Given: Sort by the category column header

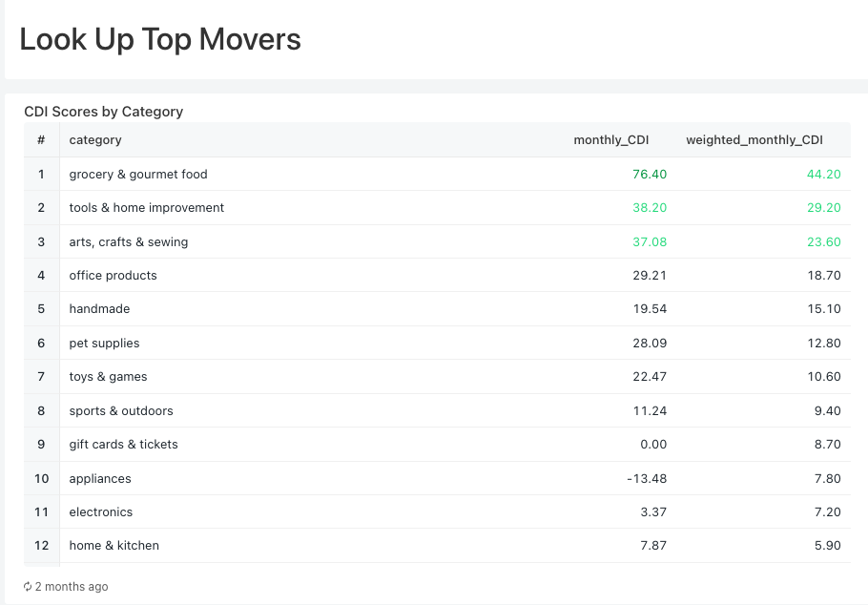Looking at the screenshot, I should pos(95,140).
